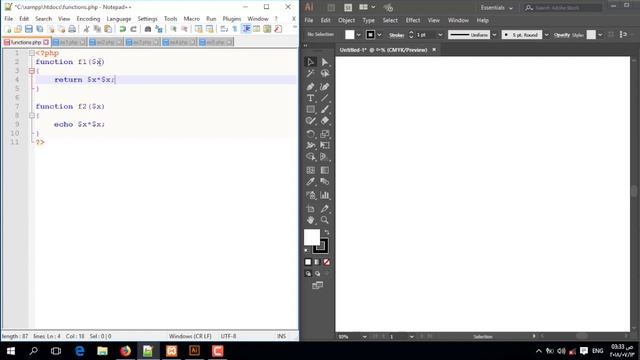Choose the Artboard tool
This screenshot has height=360, width=640.
(310, 209)
